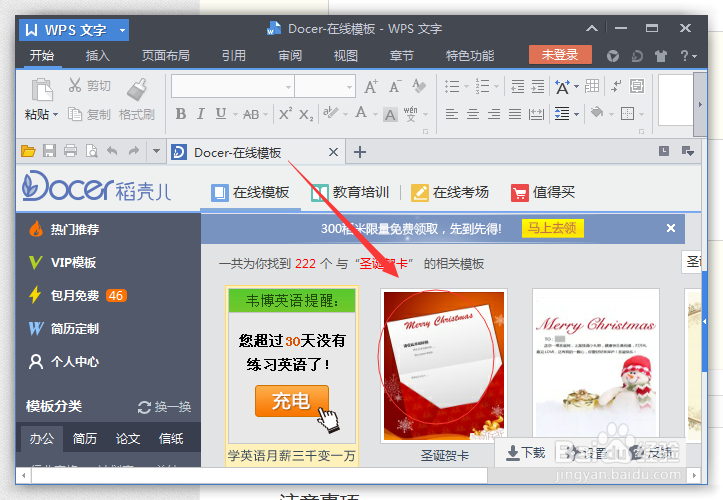This screenshot has width=723, height=500.
Task: Expand quick access toolbar dropdown
Action: pos(156,151)
